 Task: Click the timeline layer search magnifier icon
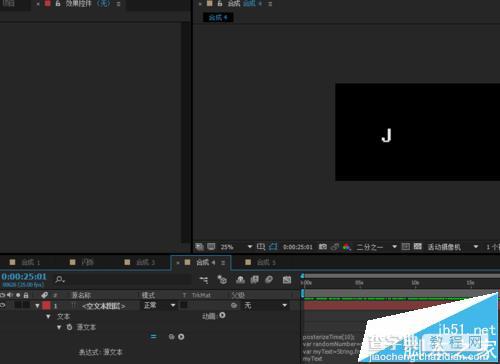[x=60, y=279]
